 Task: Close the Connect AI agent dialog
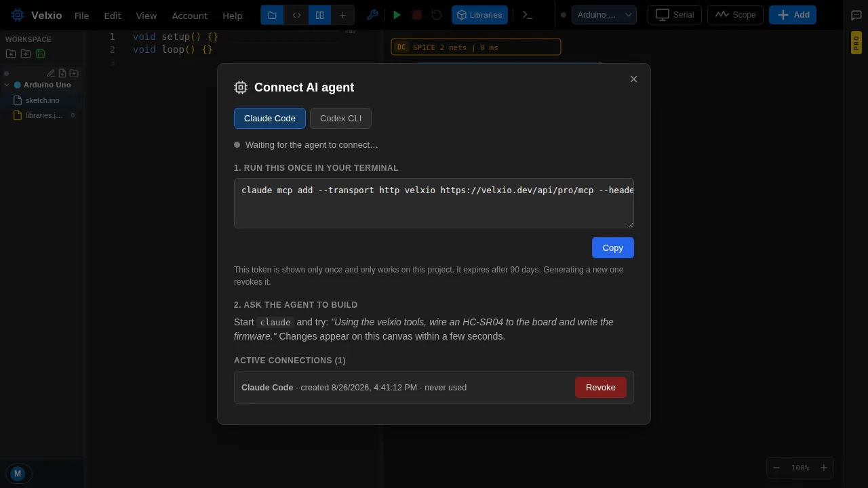point(634,79)
